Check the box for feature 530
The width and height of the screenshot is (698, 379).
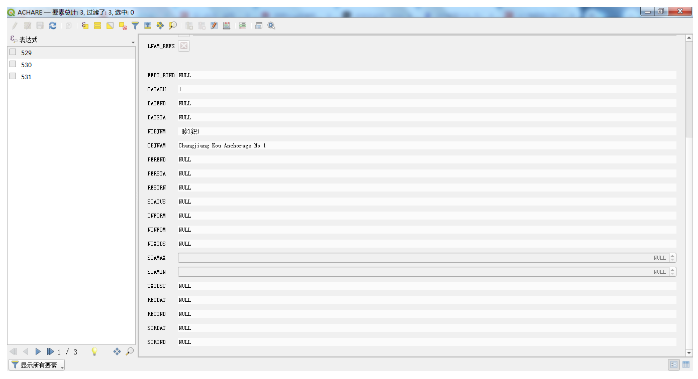click(x=13, y=64)
